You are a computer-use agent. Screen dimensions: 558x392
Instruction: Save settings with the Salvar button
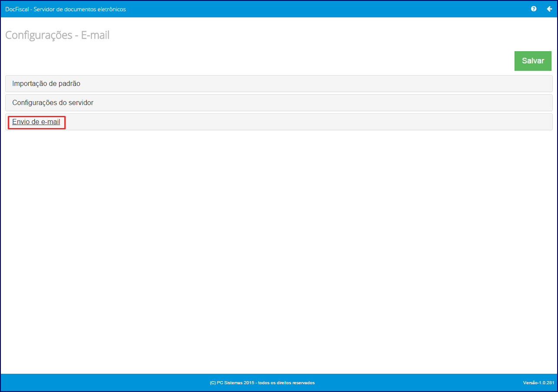click(533, 61)
